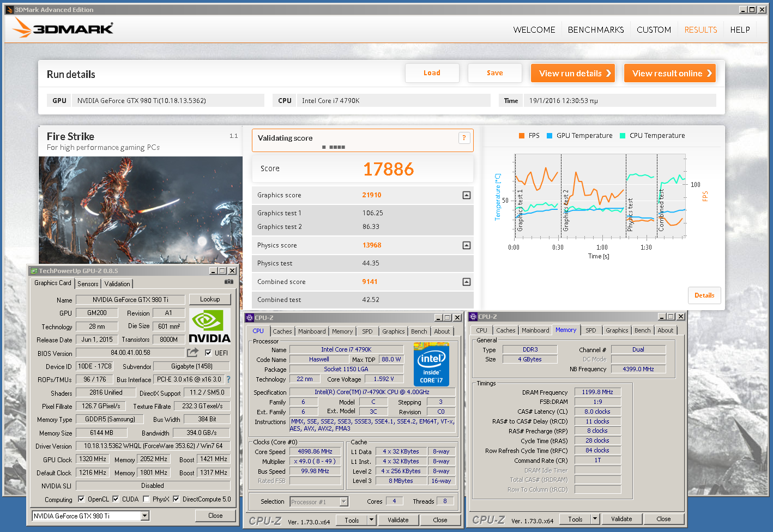Click the Load button
The width and height of the screenshot is (773, 532).
point(432,73)
